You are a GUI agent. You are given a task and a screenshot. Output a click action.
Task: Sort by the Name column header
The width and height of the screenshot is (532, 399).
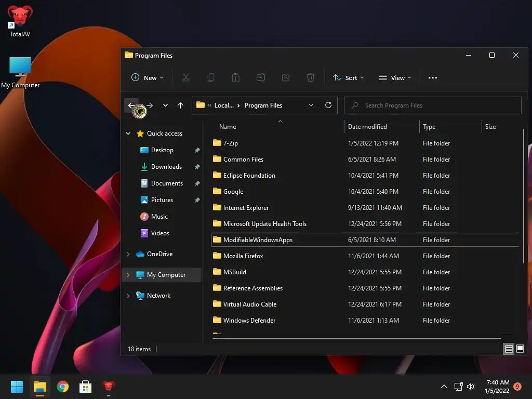coord(228,127)
